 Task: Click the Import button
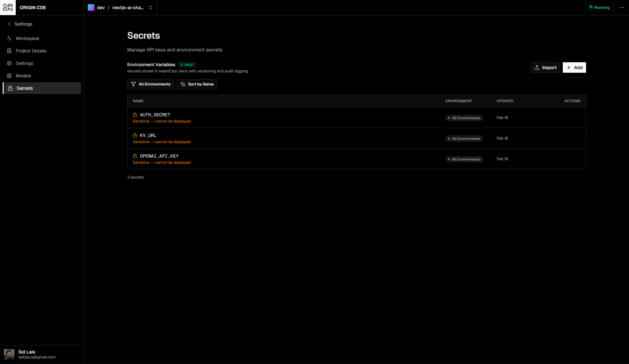coord(545,67)
